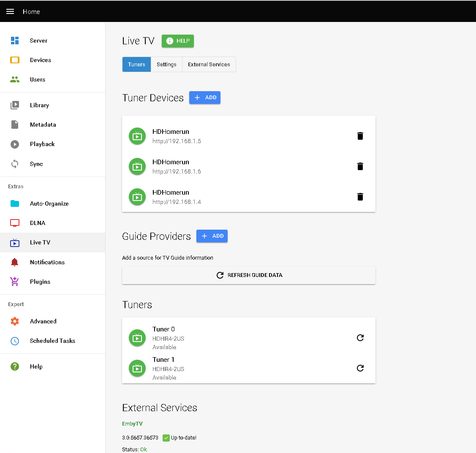Click REFRESH GUIDE DATA button
The image size is (476, 453).
pyautogui.click(x=249, y=275)
